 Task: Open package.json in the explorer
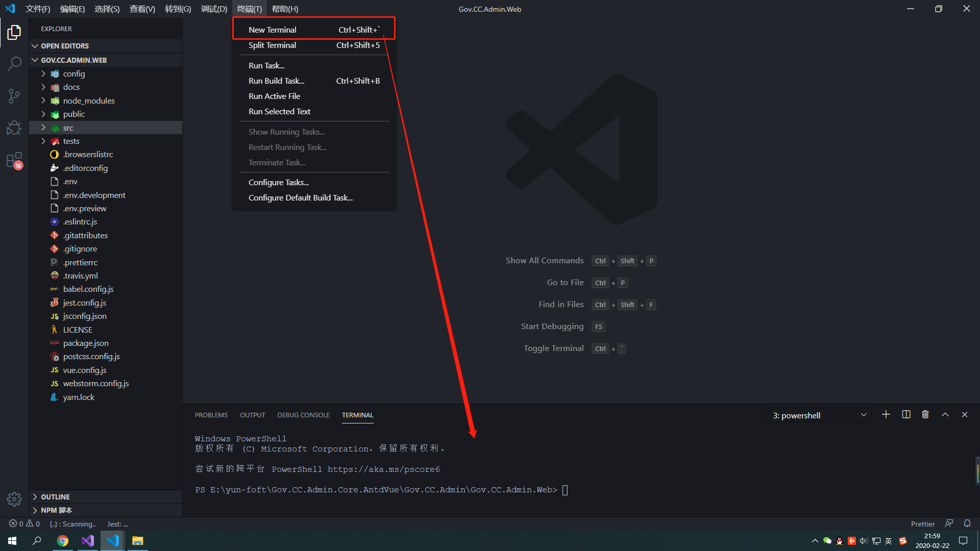tap(86, 343)
